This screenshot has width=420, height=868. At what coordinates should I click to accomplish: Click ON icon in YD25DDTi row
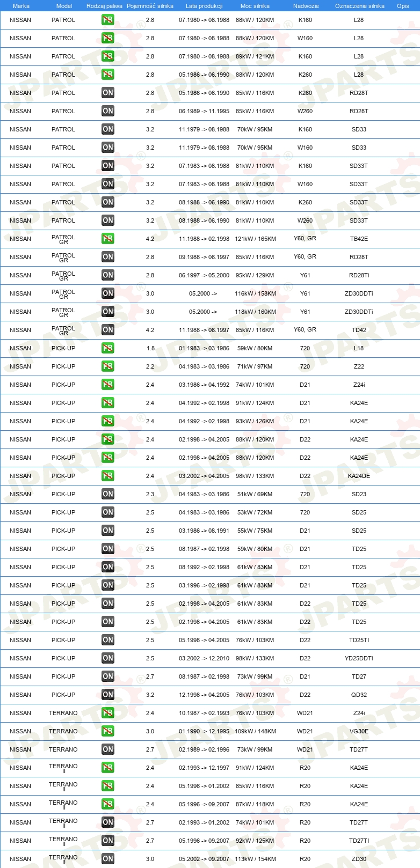tap(108, 658)
